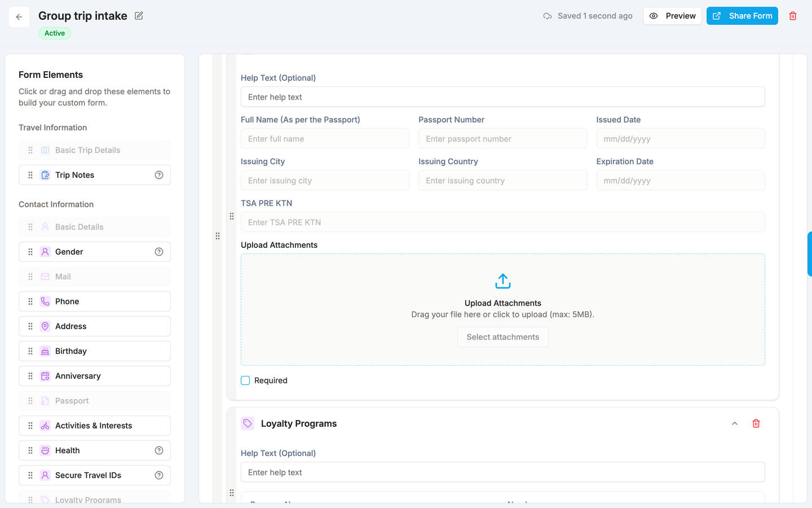
Task: Add Health element to form
Action: (95, 450)
